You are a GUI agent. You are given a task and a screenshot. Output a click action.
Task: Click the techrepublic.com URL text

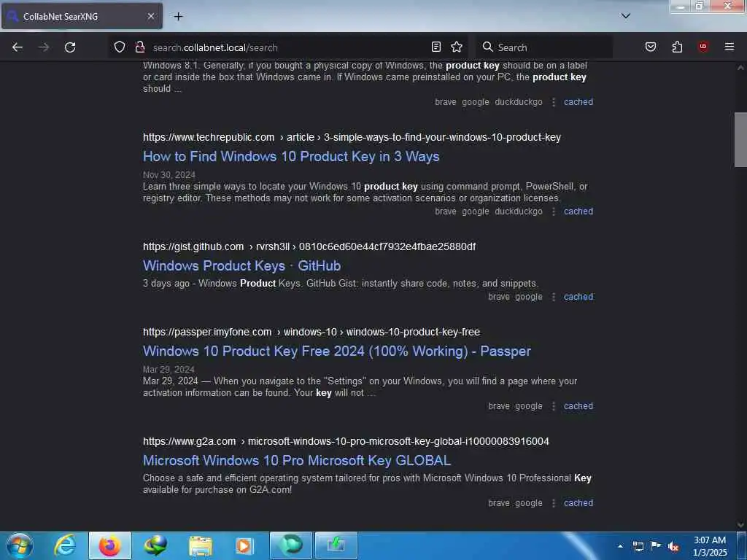click(209, 137)
